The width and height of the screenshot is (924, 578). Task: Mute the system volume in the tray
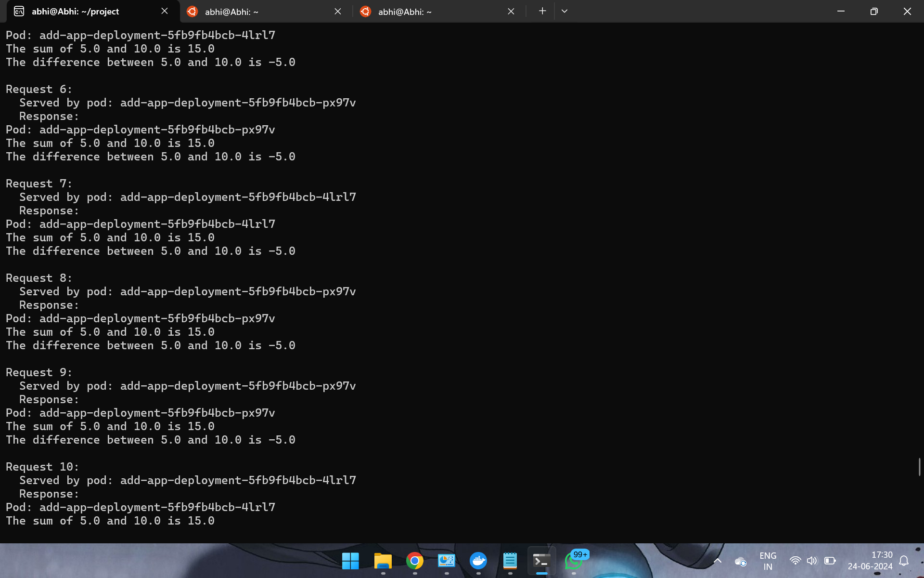(x=813, y=561)
